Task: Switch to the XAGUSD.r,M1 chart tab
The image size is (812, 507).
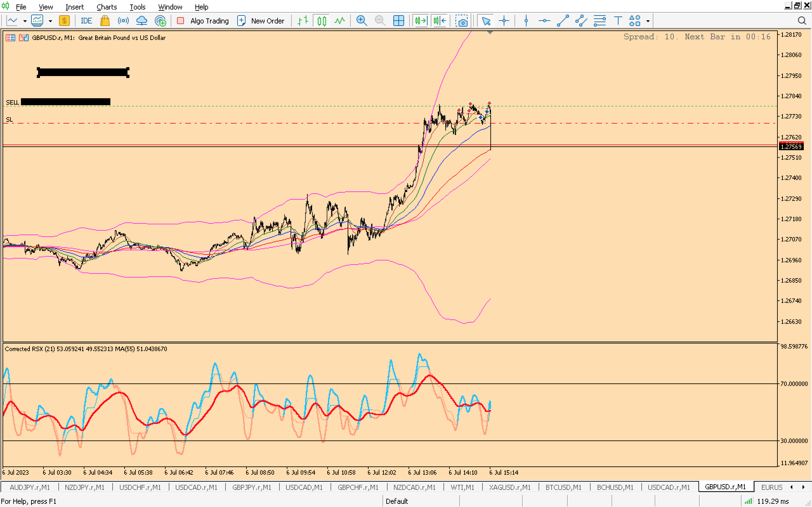Action: click(509, 487)
